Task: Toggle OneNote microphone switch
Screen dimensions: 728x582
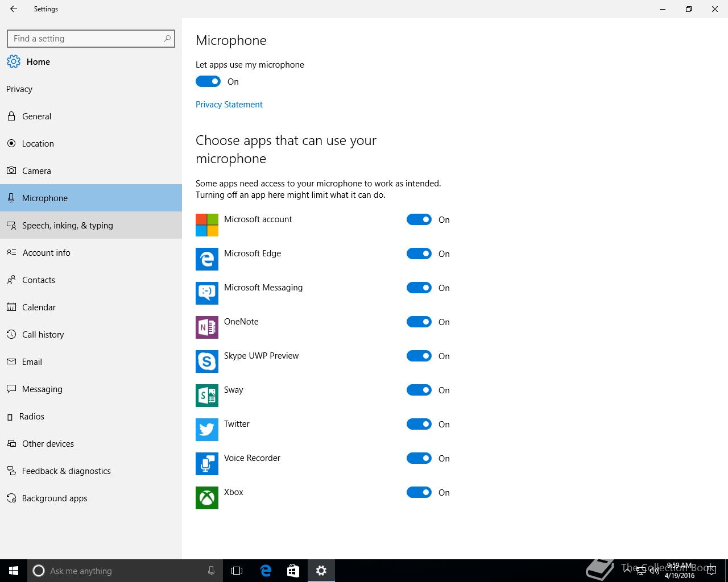Action: pyautogui.click(x=419, y=322)
